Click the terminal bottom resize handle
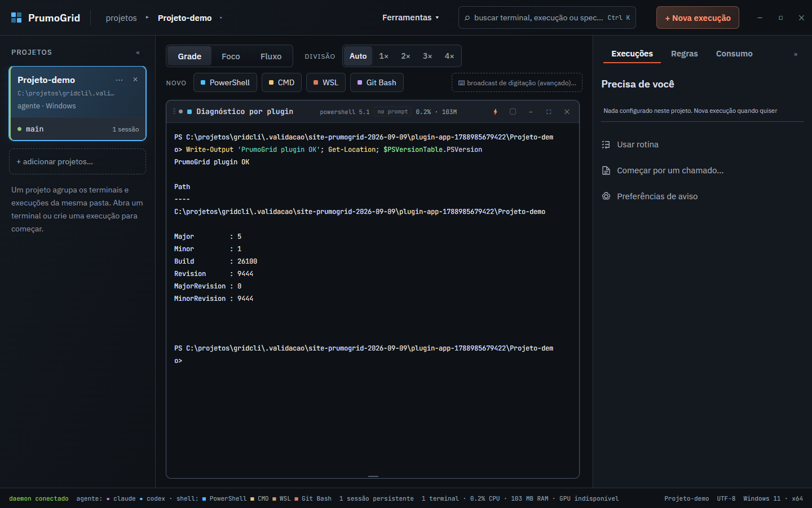Screen dimensions: 812x508 point(373,476)
